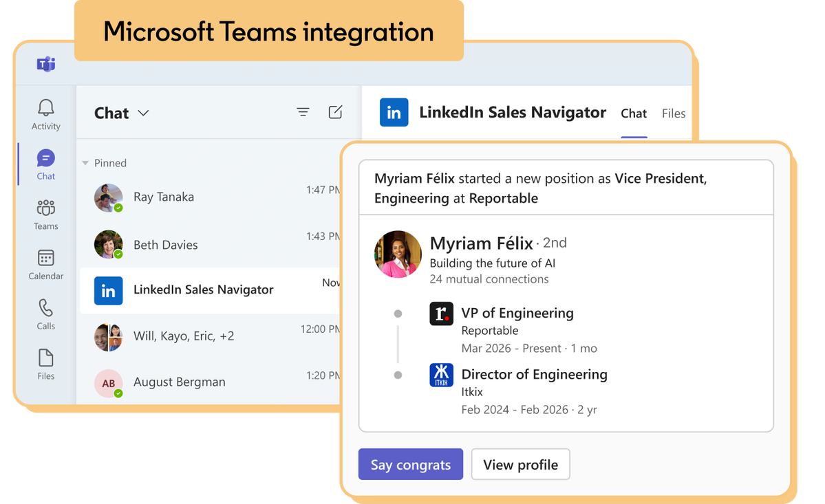
Task: Click the VP of Engineering job title
Action: click(517, 314)
